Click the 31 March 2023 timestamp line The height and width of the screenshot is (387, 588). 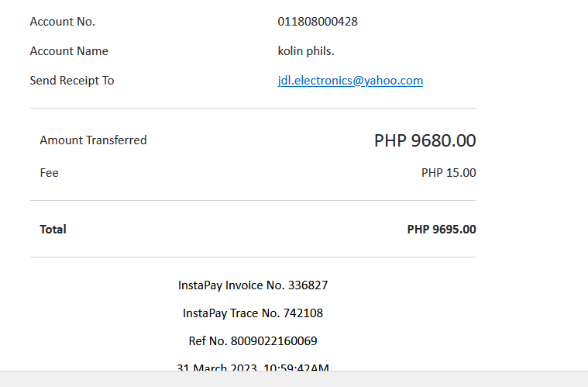point(253,367)
